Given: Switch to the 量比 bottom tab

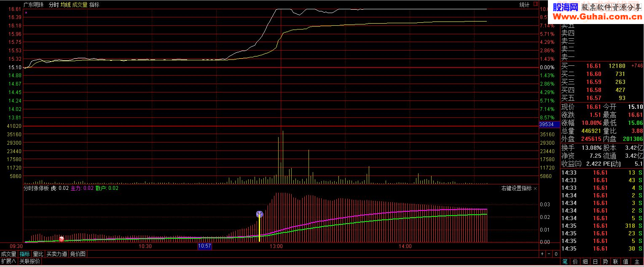Looking at the screenshot, I should [38, 254].
